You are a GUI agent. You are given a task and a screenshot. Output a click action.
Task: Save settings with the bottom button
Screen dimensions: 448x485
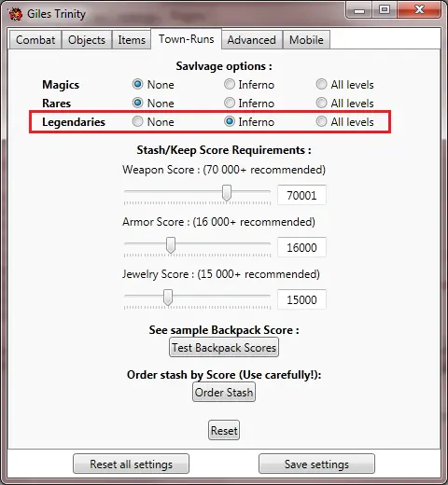click(316, 464)
